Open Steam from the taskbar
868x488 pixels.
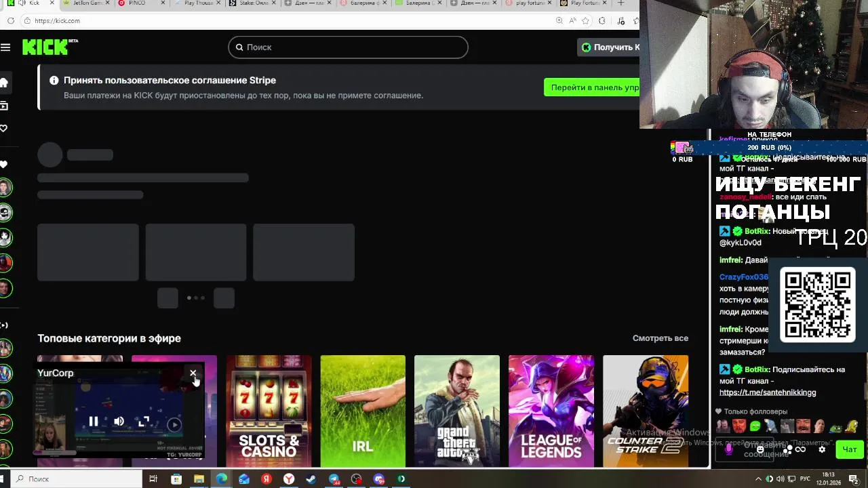(311, 479)
